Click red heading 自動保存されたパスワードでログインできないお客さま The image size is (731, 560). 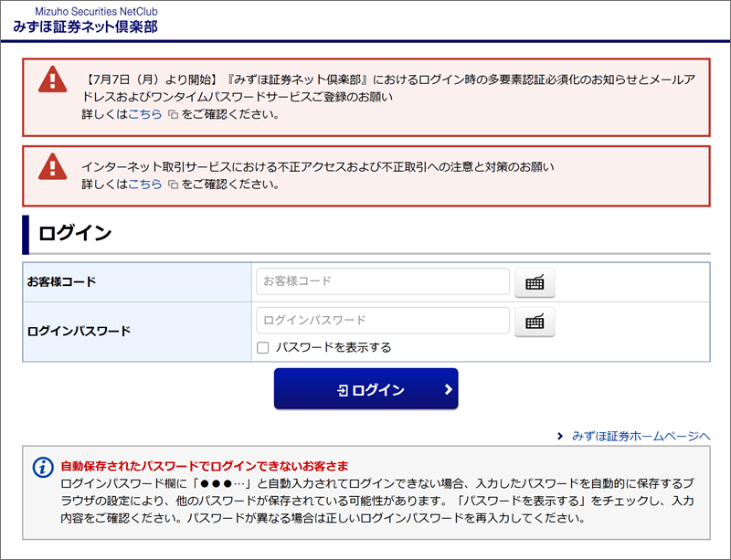pyautogui.click(x=205, y=466)
